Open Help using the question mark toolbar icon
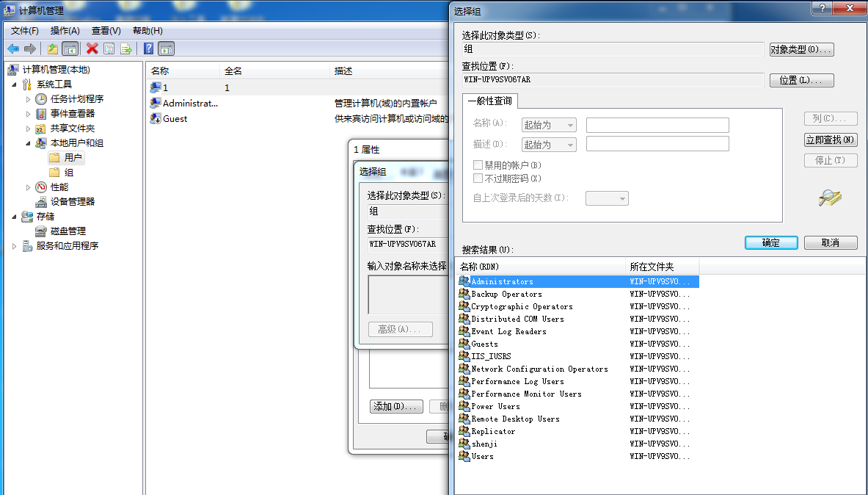The height and width of the screenshot is (495, 868). (149, 48)
